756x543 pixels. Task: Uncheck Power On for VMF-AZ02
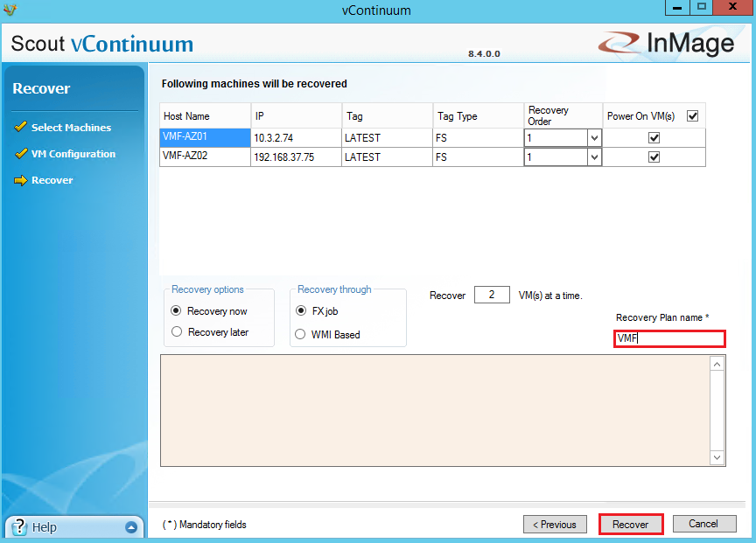(654, 157)
